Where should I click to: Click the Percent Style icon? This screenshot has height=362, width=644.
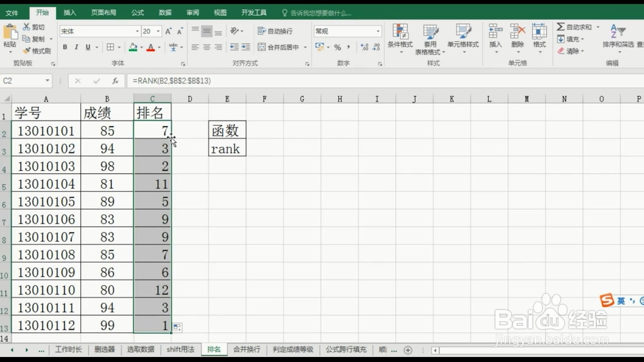pos(337,47)
